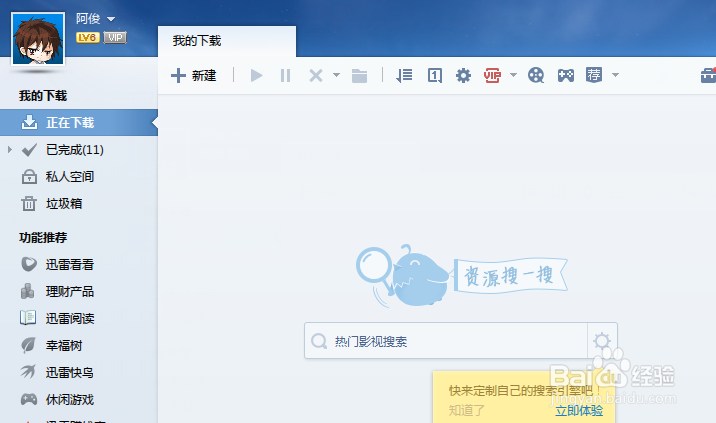This screenshot has width=716, height=423.
Task: Click the VIP badge beside LV6
Action: tap(115, 37)
